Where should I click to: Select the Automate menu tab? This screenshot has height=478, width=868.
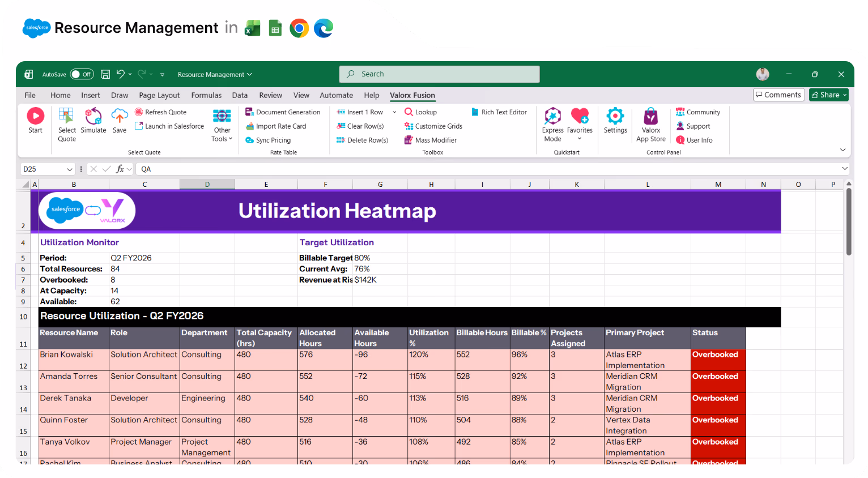(x=336, y=95)
